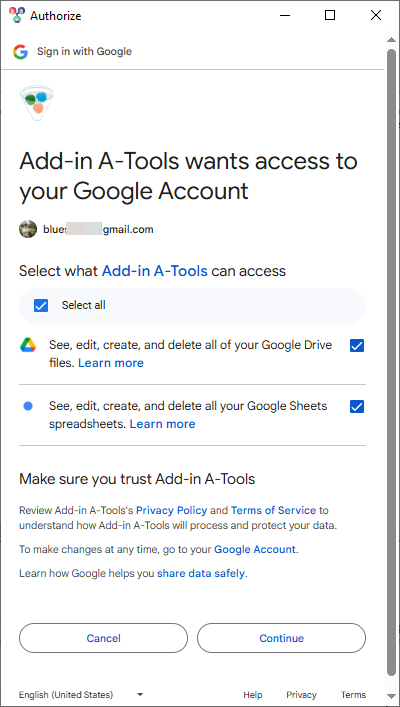
Task: Click the 'Sign in with Google' text
Action: pyautogui.click(x=84, y=51)
